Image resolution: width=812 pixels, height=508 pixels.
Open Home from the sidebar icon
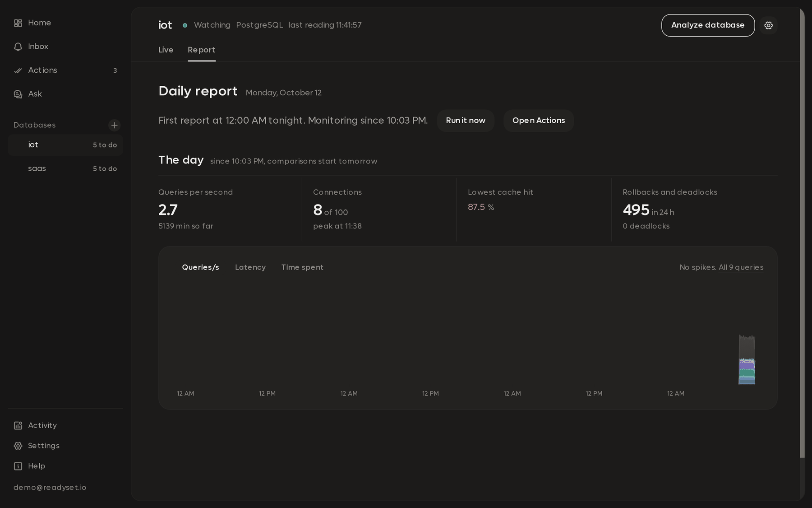18,23
